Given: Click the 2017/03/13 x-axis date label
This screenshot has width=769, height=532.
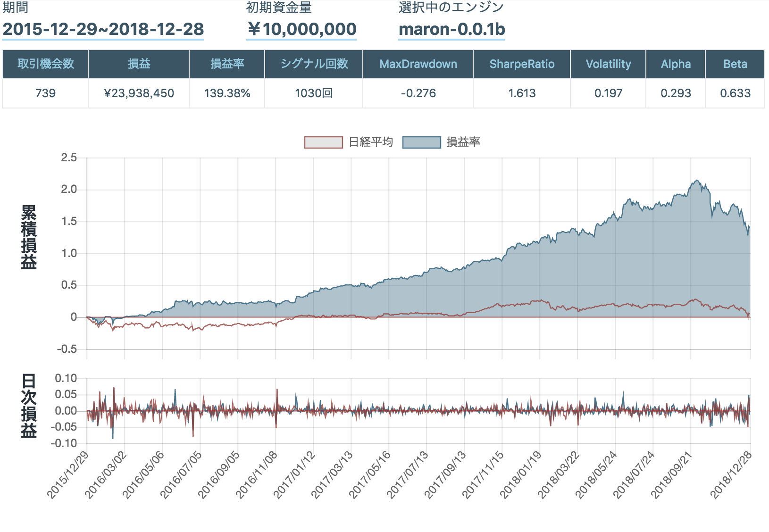Looking at the screenshot, I should click(332, 474).
